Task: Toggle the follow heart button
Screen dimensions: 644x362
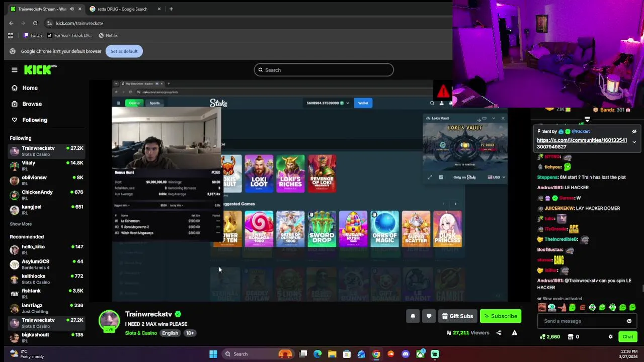Action: 429,316
